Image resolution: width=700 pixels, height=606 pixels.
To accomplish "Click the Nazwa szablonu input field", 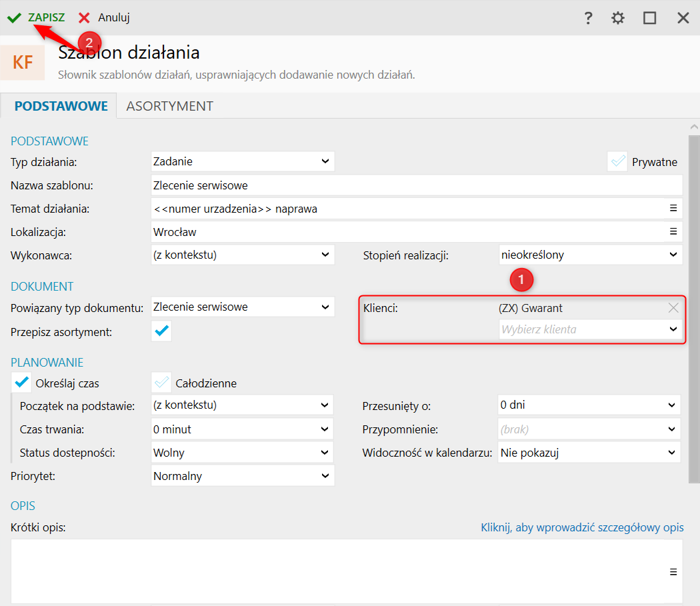I will pos(417,185).
